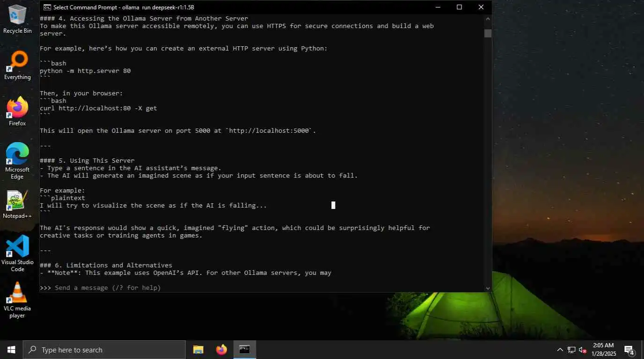The width and height of the screenshot is (644, 359).
Task: Click the console scrollbar up arrow
Action: (488, 19)
